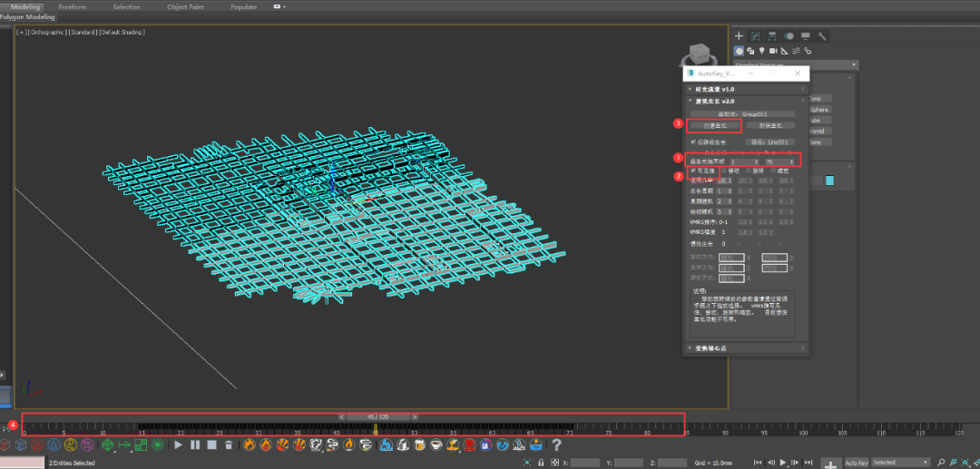Open the Create command panel tab
This screenshot has width=980, height=469.
[x=740, y=36]
